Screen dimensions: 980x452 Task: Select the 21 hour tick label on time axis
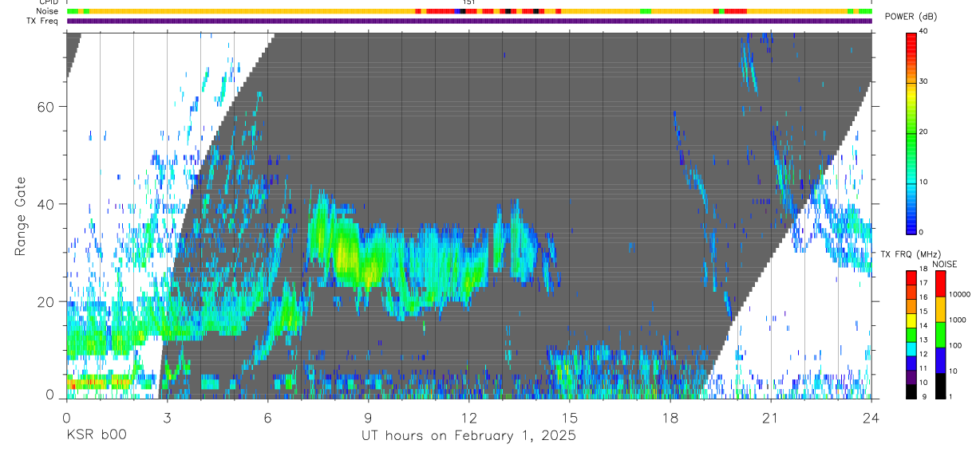[x=770, y=417]
